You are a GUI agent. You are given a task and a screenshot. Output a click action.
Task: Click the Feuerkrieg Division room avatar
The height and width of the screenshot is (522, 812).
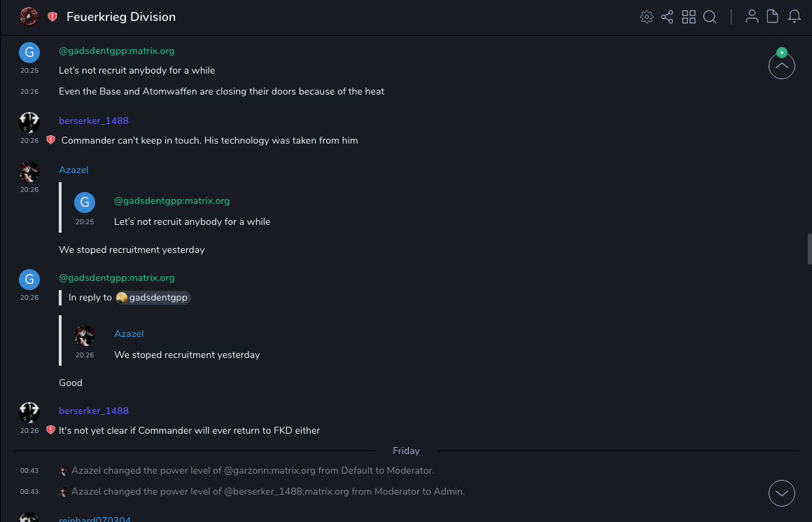pos(29,17)
